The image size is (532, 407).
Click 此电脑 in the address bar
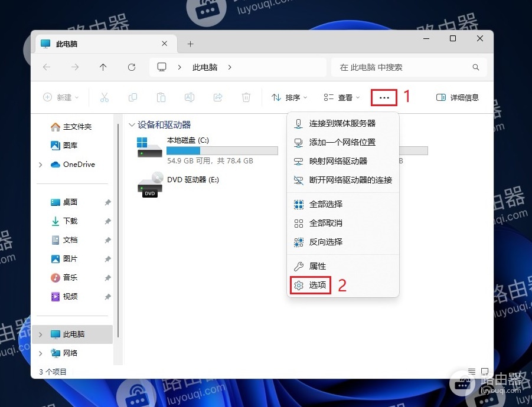pyautogui.click(x=204, y=67)
